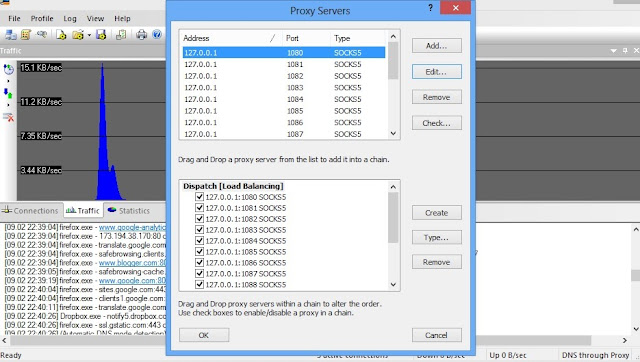Click the blue Help toolbar icon

157,34
